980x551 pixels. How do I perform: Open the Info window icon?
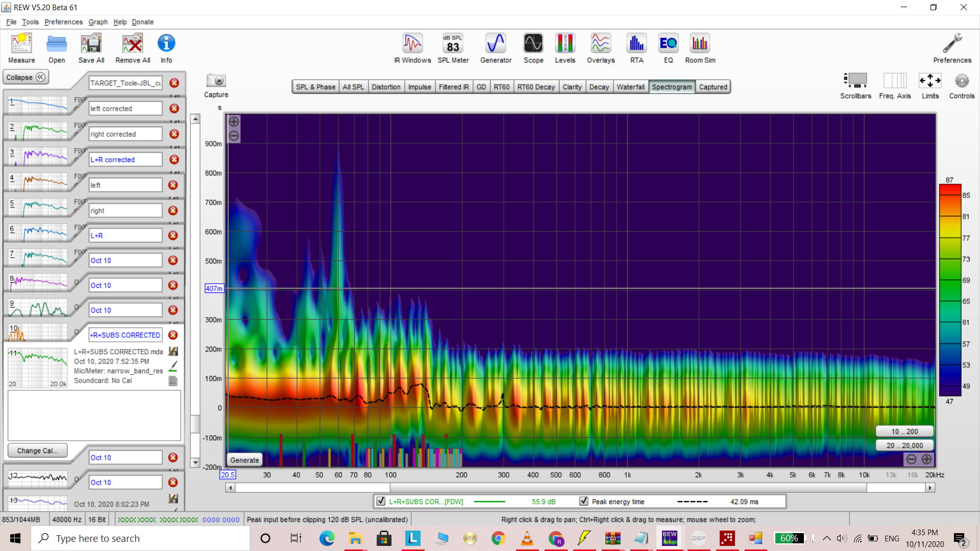[x=166, y=48]
